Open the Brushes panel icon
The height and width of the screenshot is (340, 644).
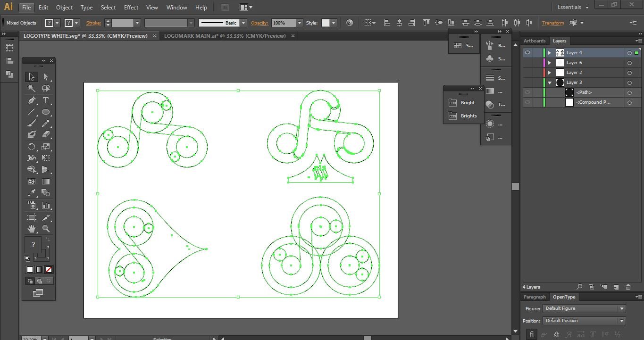pyautogui.click(x=489, y=45)
